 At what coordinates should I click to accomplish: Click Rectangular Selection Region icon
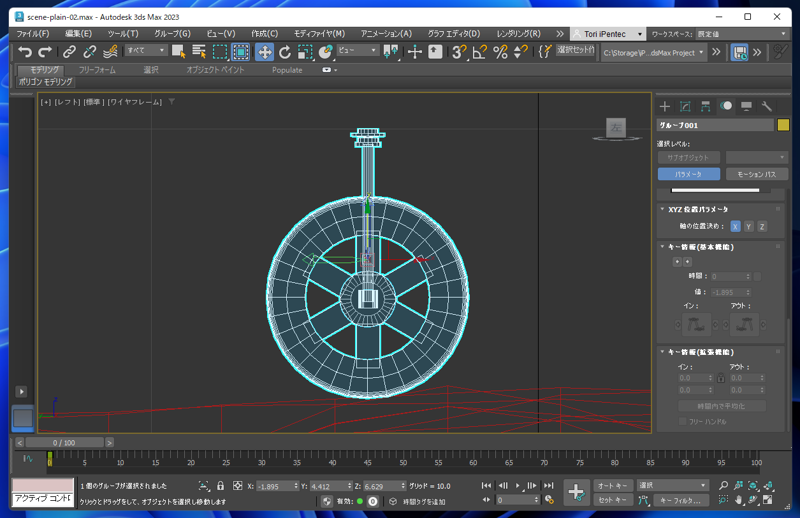coord(220,52)
